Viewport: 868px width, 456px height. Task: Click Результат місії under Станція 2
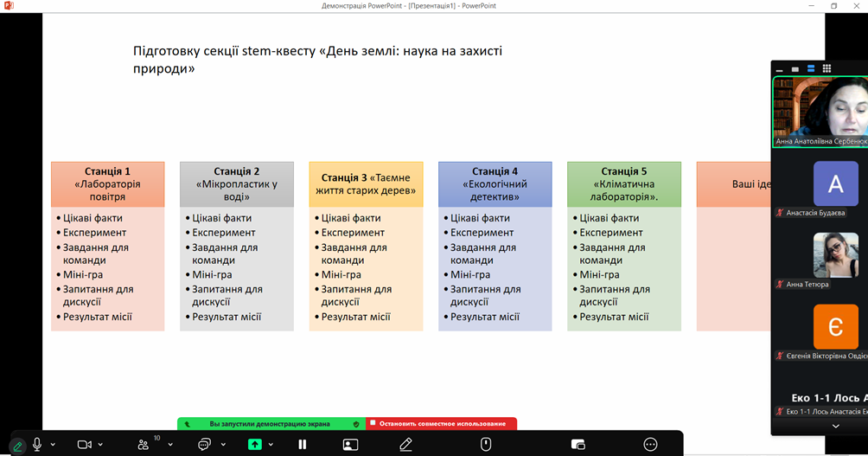227,317
